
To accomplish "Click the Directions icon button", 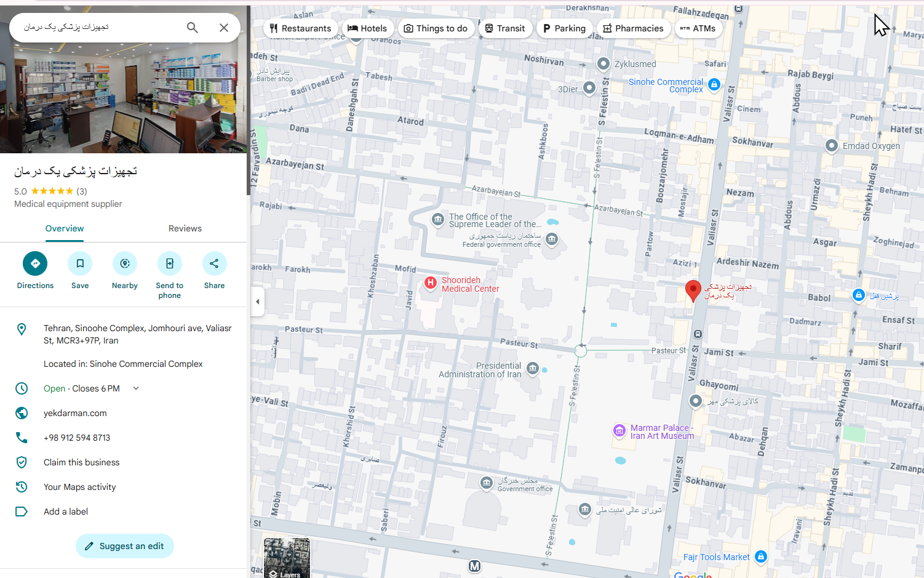I will (x=35, y=264).
